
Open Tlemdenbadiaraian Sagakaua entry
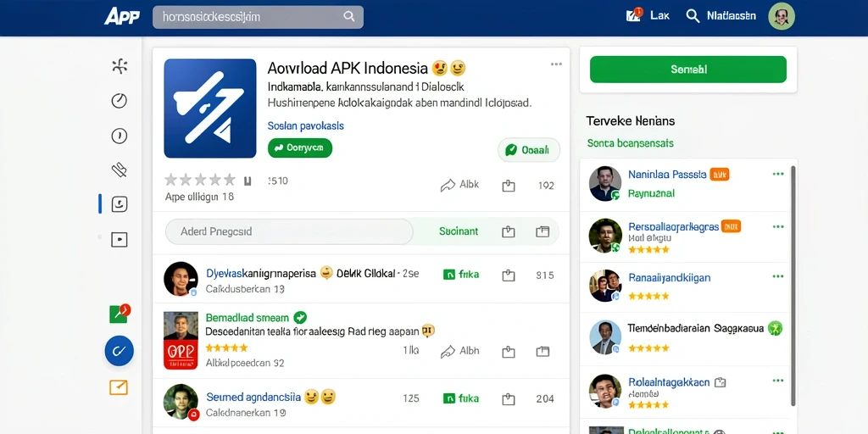pos(696,328)
